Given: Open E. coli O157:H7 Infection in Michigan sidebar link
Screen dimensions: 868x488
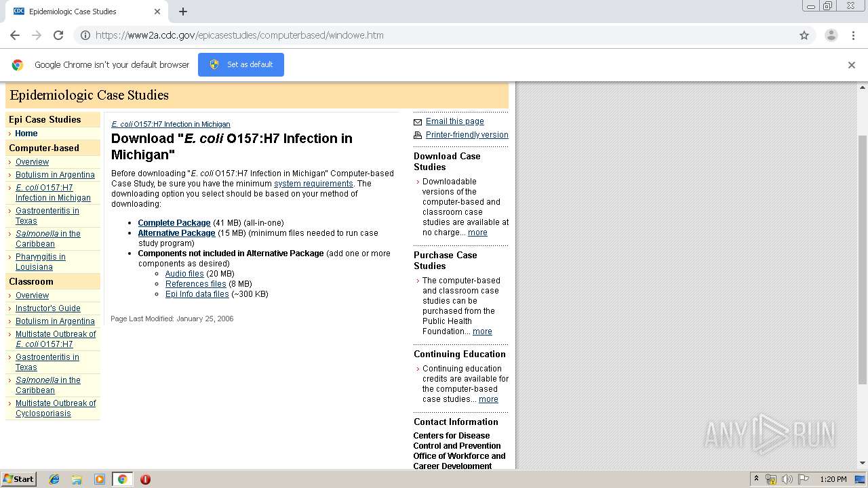Looking at the screenshot, I should (53, 192).
